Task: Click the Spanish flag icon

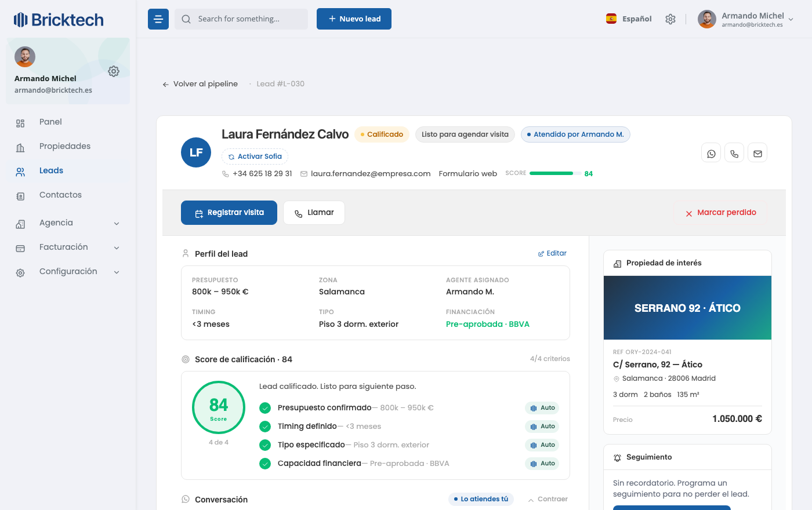Action: point(611,19)
